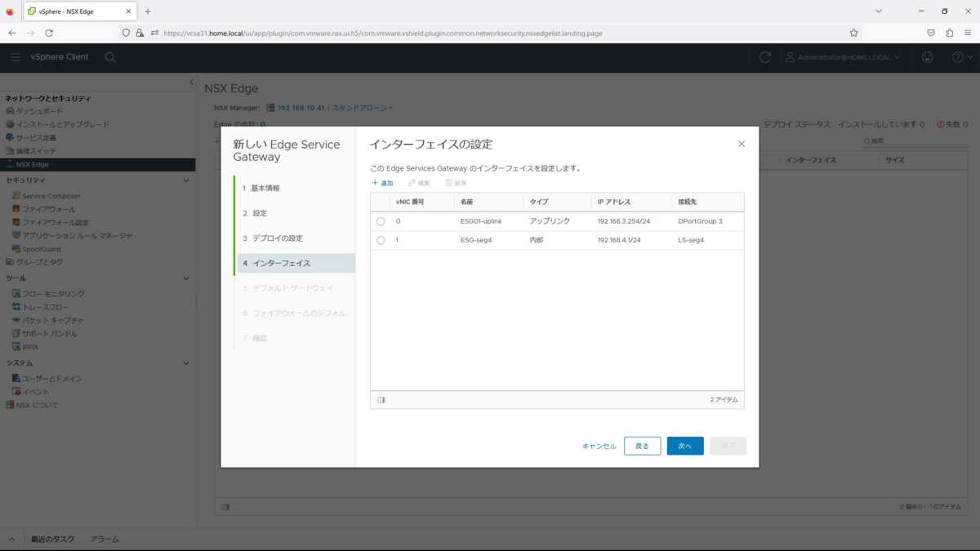Image resolution: width=980 pixels, height=551 pixels.
Task: Open グループとタグ in sidebar
Action: (39, 262)
